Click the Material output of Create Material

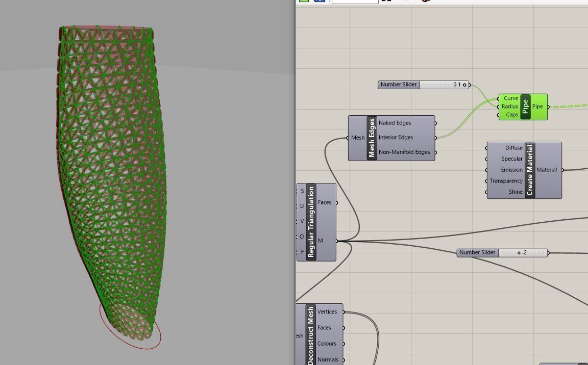547,170
